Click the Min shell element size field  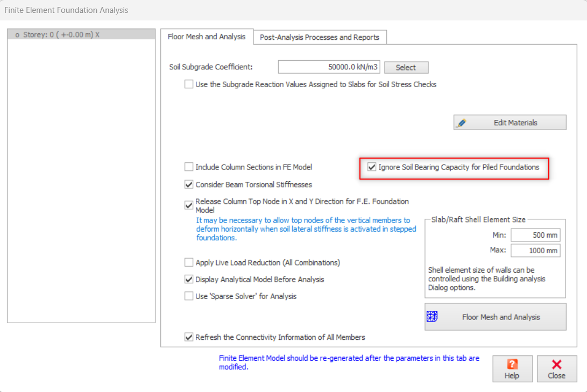click(x=535, y=235)
